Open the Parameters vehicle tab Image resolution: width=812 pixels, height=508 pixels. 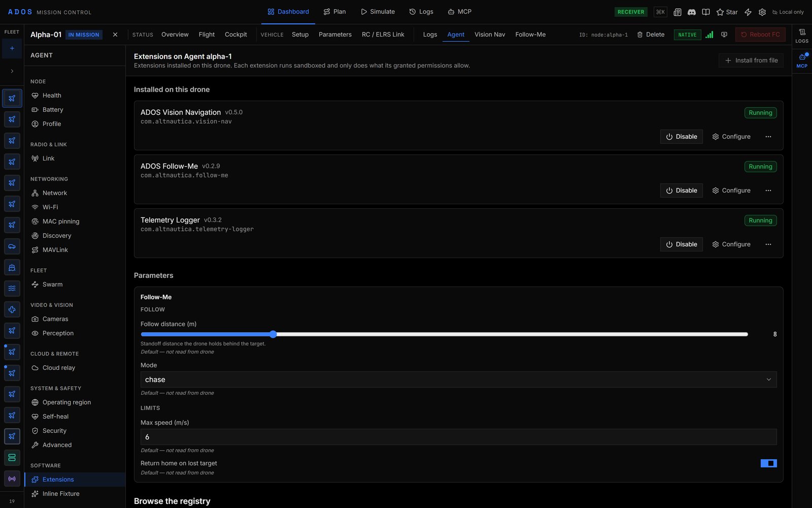(335, 35)
